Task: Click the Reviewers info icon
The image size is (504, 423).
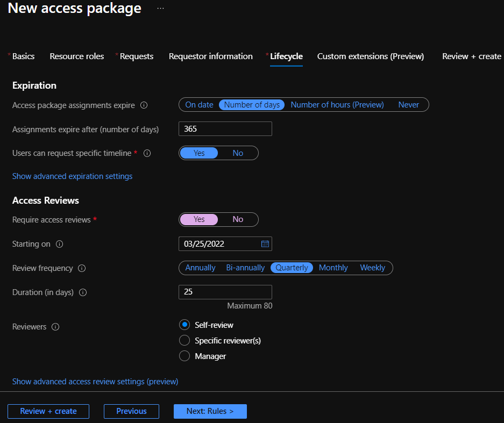Action: pos(55,327)
